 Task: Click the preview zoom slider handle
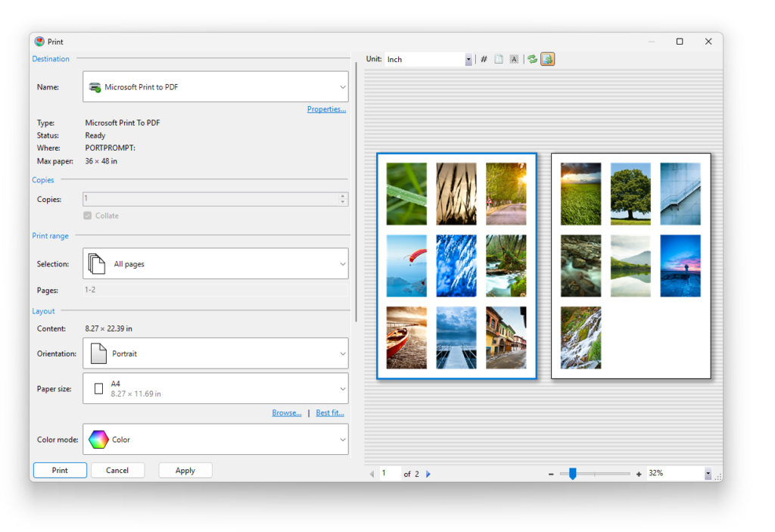(x=573, y=474)
